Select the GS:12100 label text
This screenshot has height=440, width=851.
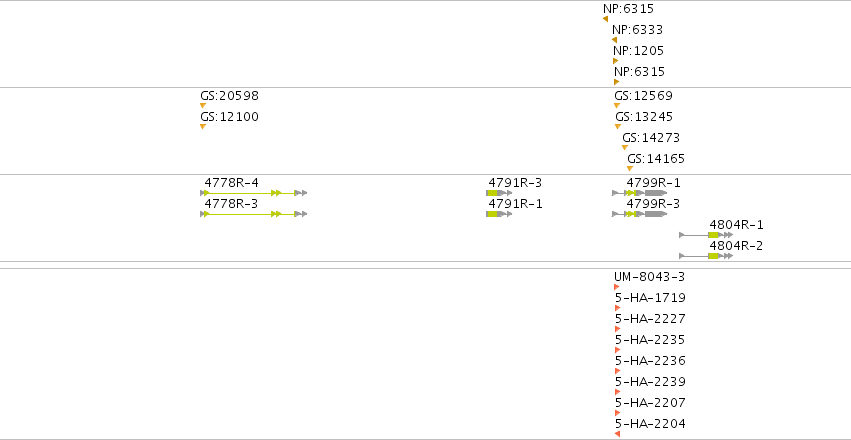(230, 117)
